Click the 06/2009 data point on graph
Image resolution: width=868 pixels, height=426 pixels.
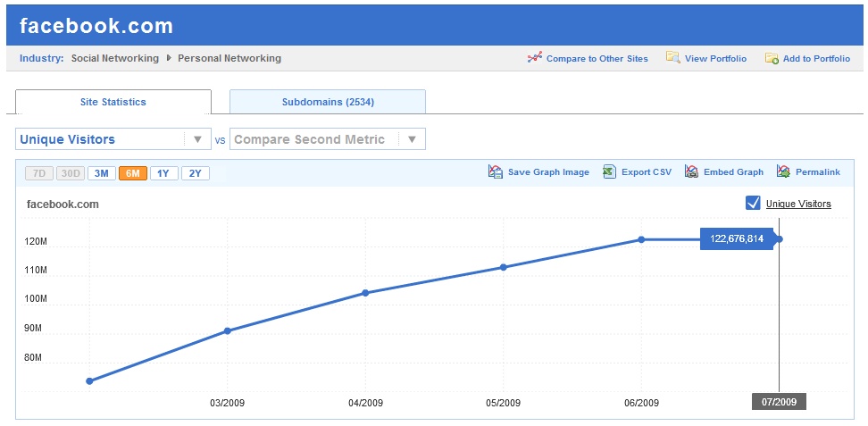(641, 239)
